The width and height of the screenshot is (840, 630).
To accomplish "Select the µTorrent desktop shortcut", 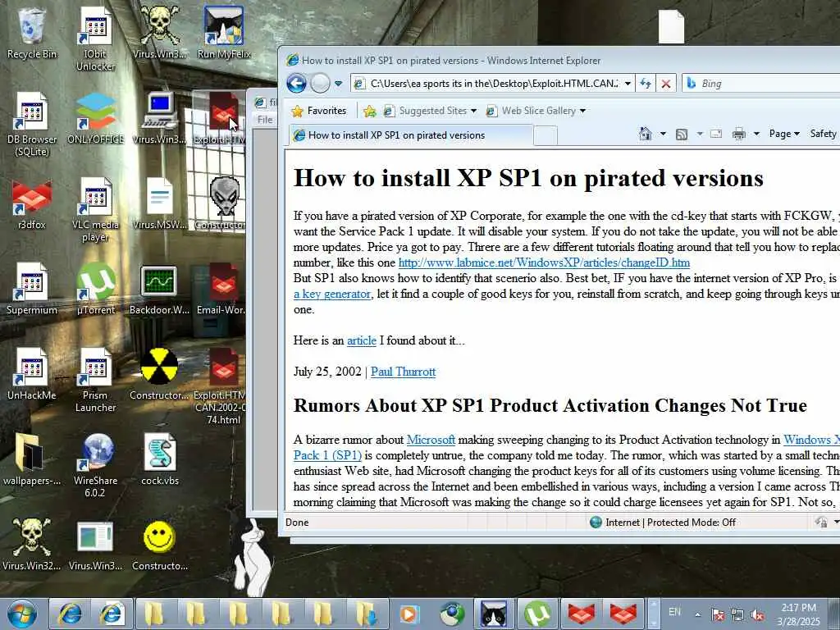I will point(95,289).
